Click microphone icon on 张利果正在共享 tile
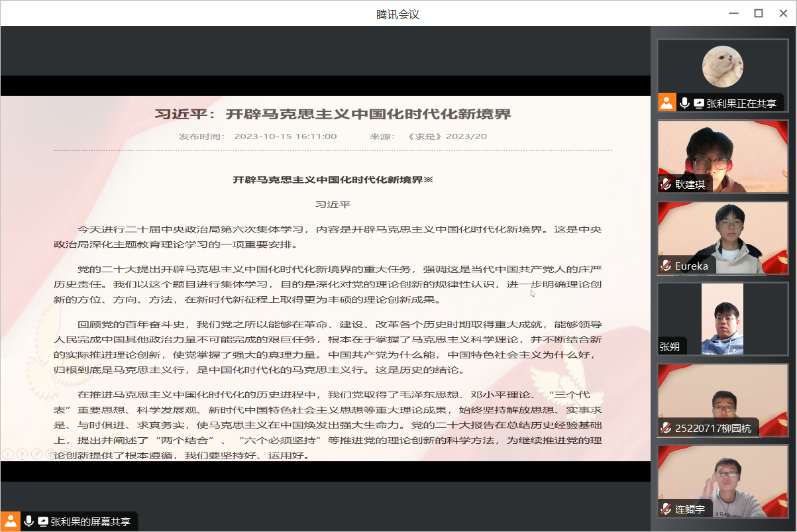This screenshot has width=797, height=532. (684, 103)
